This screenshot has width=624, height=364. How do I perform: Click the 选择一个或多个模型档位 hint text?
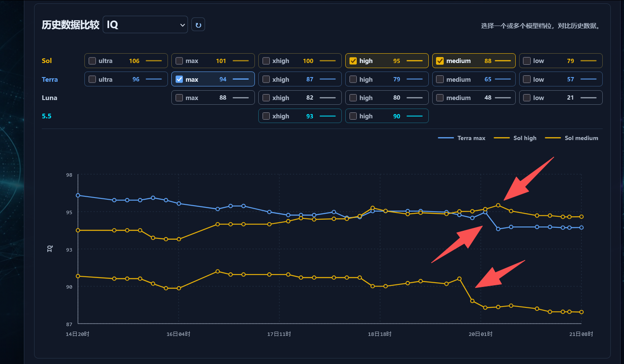point(541,26)
